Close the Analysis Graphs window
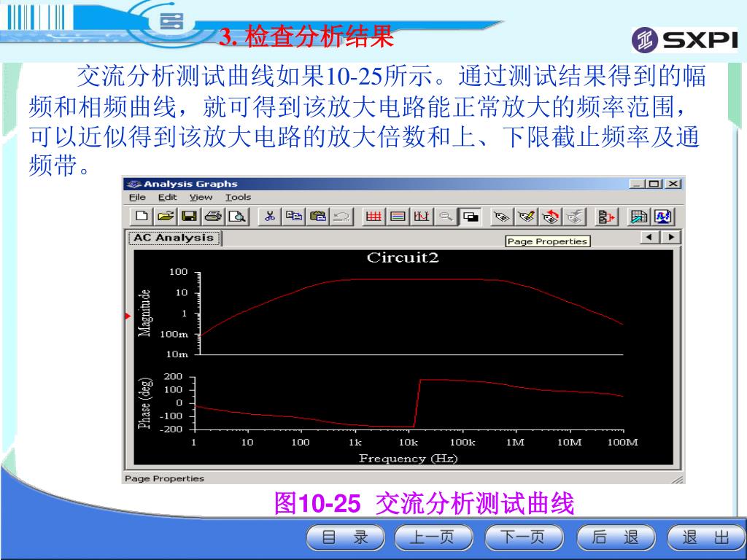The height and width of the screenshot is (560, 747). 673,184
